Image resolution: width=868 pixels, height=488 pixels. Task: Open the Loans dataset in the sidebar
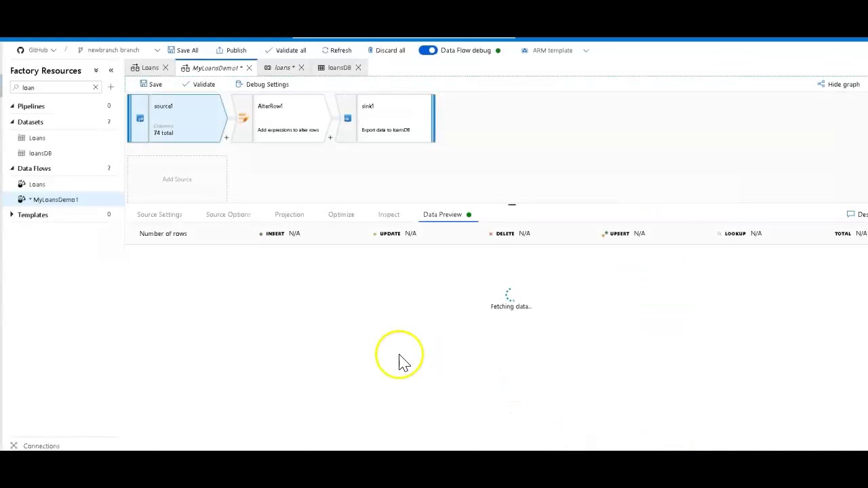37,138
